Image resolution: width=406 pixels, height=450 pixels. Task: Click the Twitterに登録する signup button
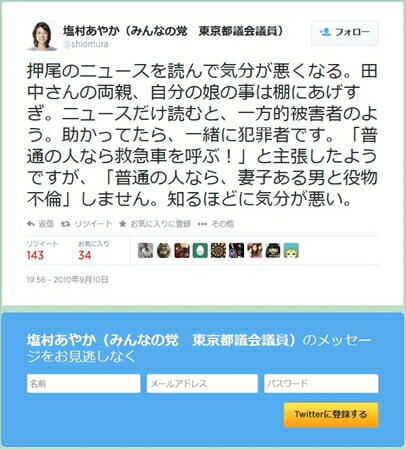[331, 415]
